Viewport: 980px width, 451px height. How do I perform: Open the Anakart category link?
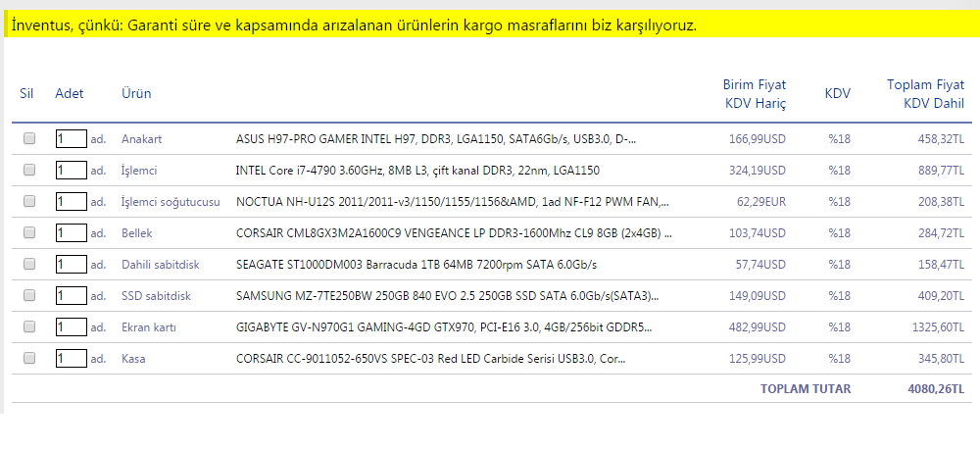coord(141,139)
